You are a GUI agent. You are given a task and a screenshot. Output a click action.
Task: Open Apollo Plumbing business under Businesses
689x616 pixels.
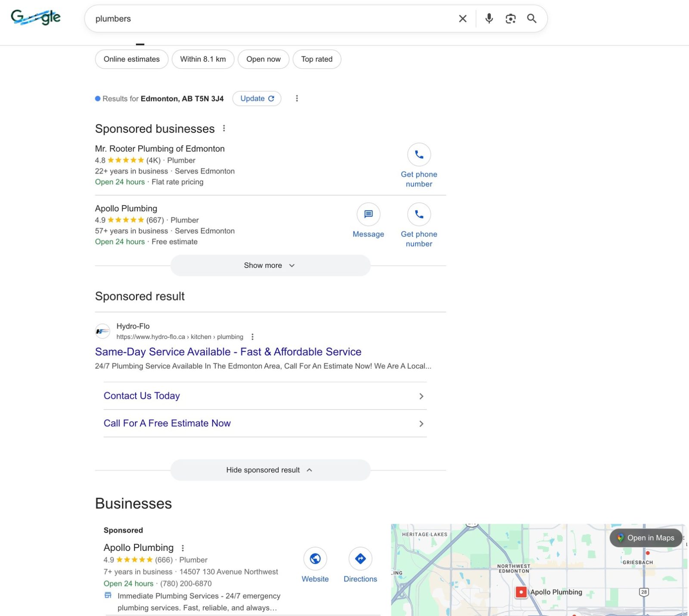tap(139, 548)
